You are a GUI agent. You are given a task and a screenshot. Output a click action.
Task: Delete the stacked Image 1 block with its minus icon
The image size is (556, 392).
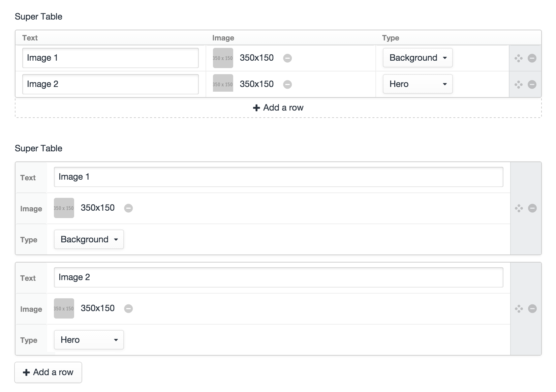coord(532,208)
